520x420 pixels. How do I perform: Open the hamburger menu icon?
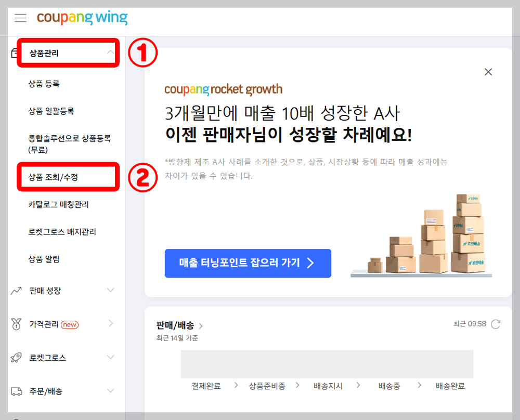click(21, 18)
